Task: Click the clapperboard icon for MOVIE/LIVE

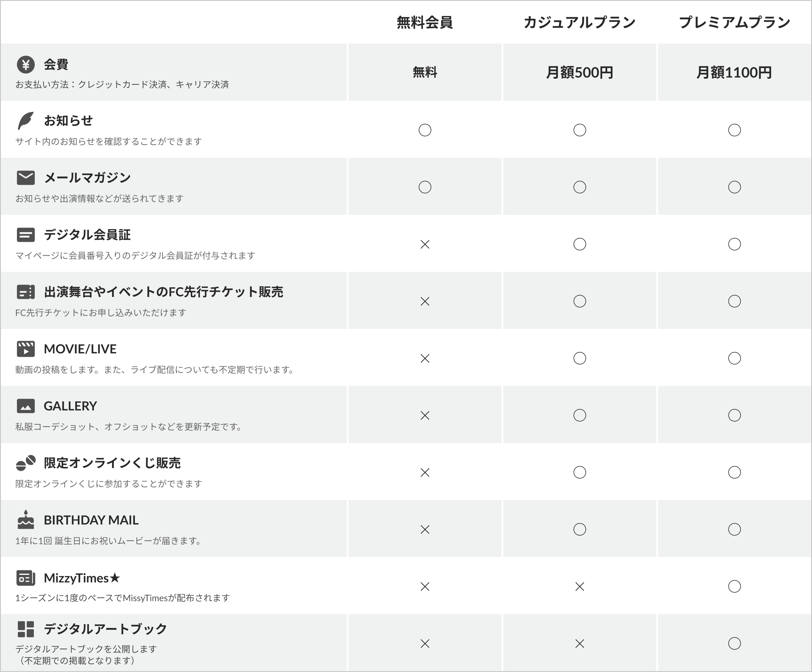Action: (x=26, y=349)
